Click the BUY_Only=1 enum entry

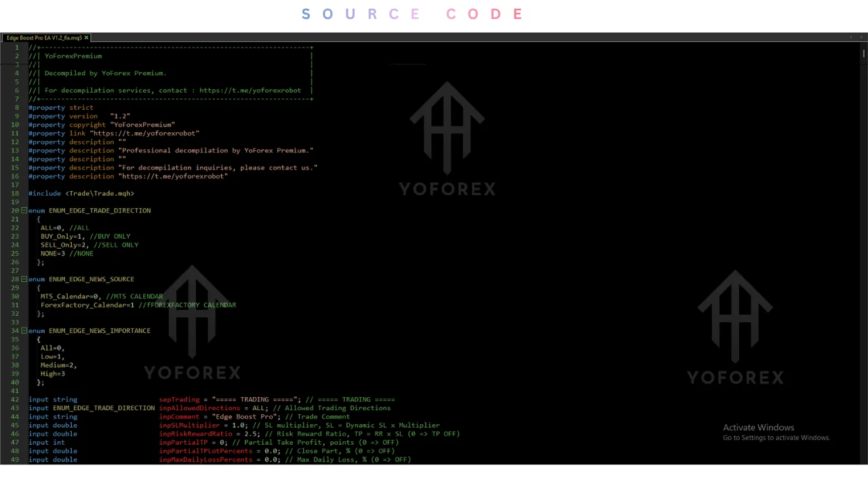[63, 237]
